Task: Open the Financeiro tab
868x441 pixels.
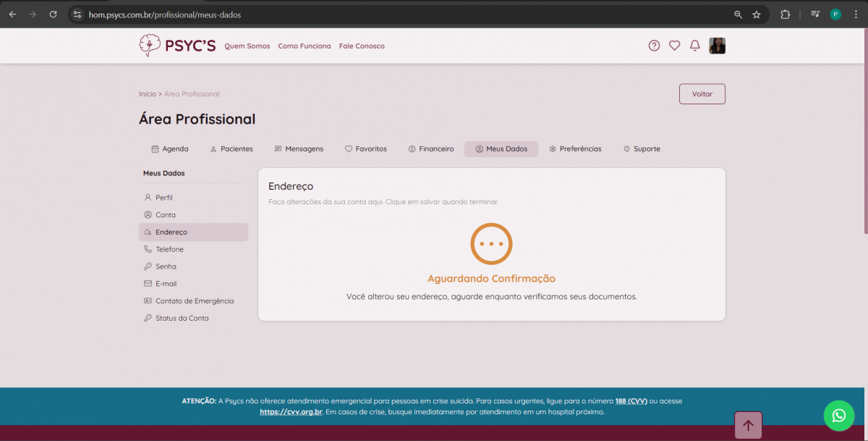Action: point(431,149)
